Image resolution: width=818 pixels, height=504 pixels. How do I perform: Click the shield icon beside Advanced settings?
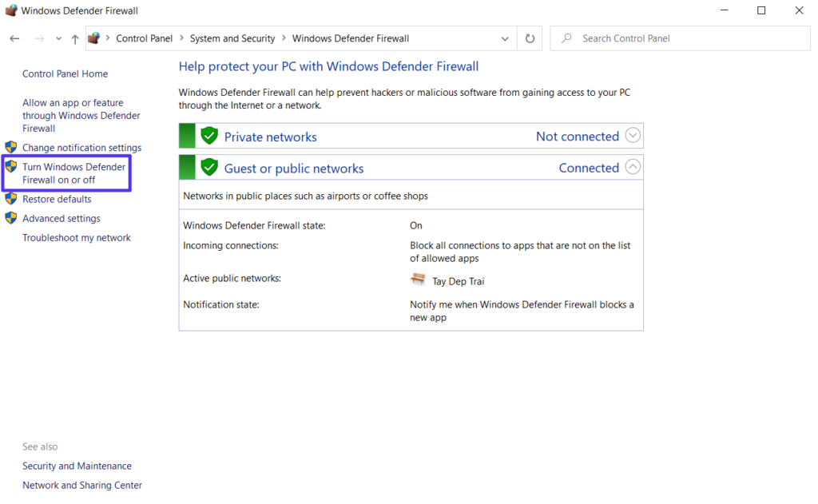(x=11, y=218)
